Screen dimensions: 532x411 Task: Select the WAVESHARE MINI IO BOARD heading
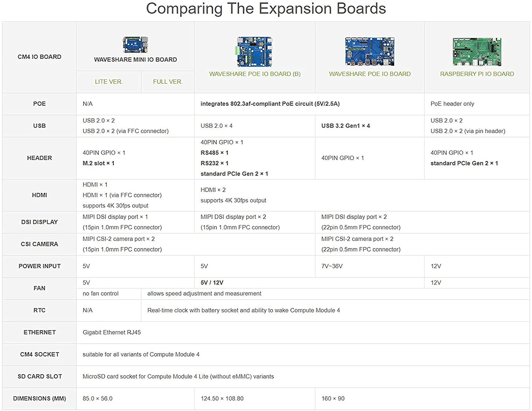click(135, 60)
